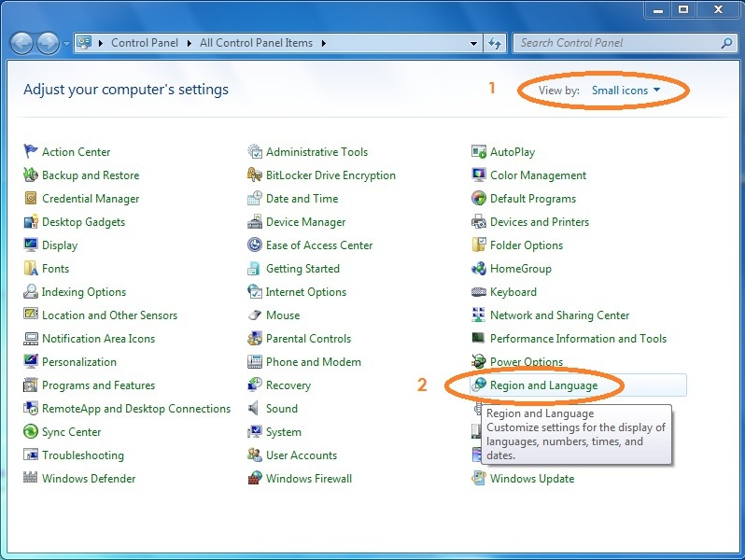Viewport: 745px width, 560px height.
Task: Open the View by Small icons dropdown
Action: (x=626, y=91)
